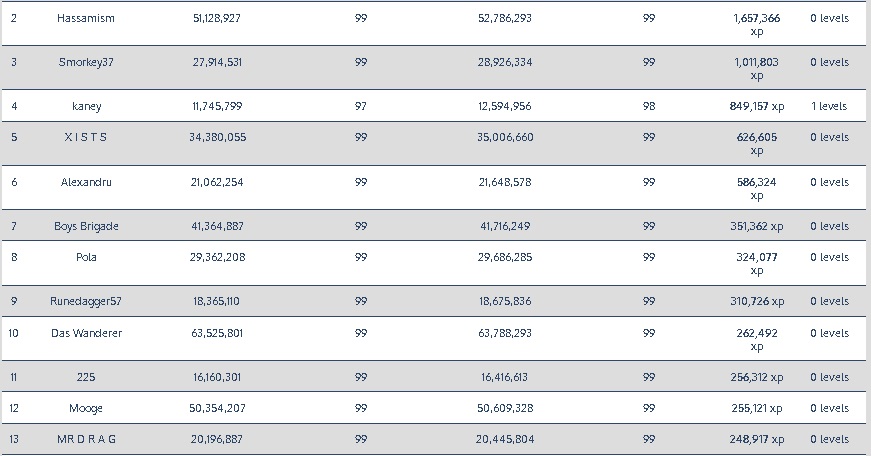Click Hassamism's 1,657,366 xp gain
The image size is (871, 456).
coord(757,24)
